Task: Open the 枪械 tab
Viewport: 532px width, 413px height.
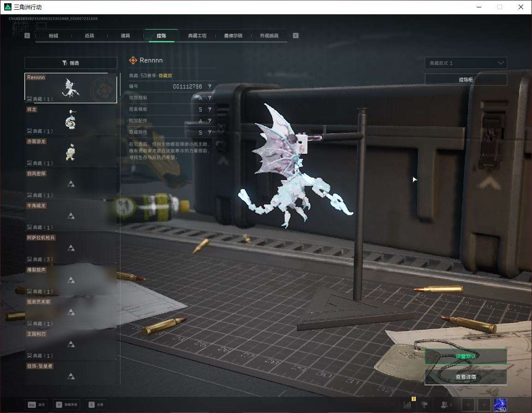Action: [x=53, y=35]
